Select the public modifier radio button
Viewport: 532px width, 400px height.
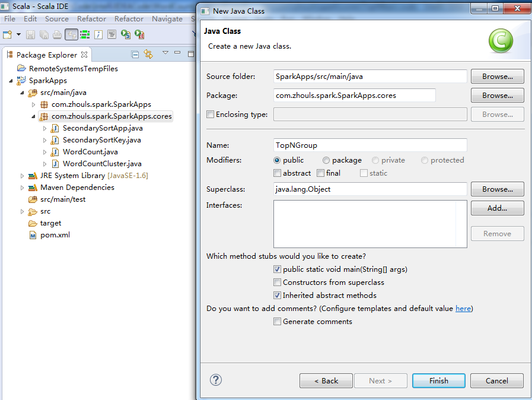pos(277,160)
